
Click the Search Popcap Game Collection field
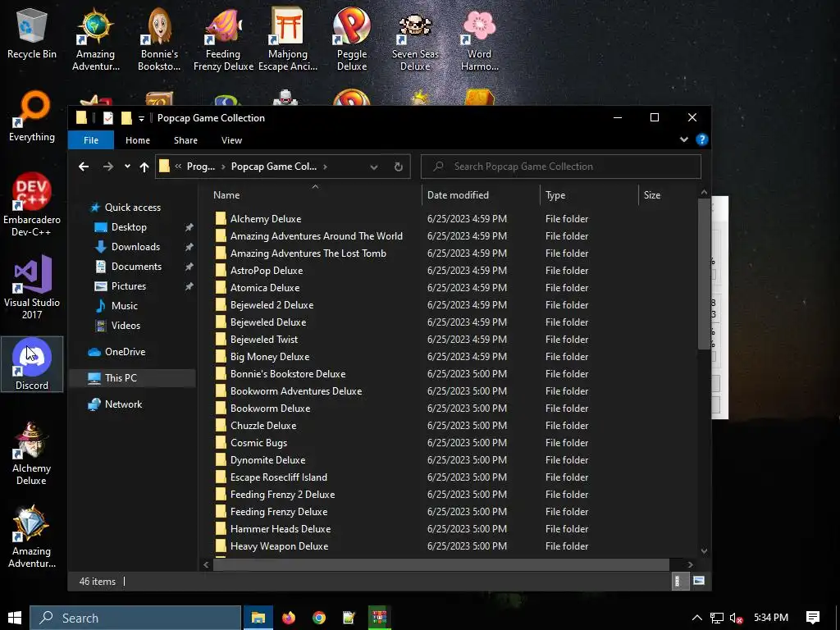561,167
